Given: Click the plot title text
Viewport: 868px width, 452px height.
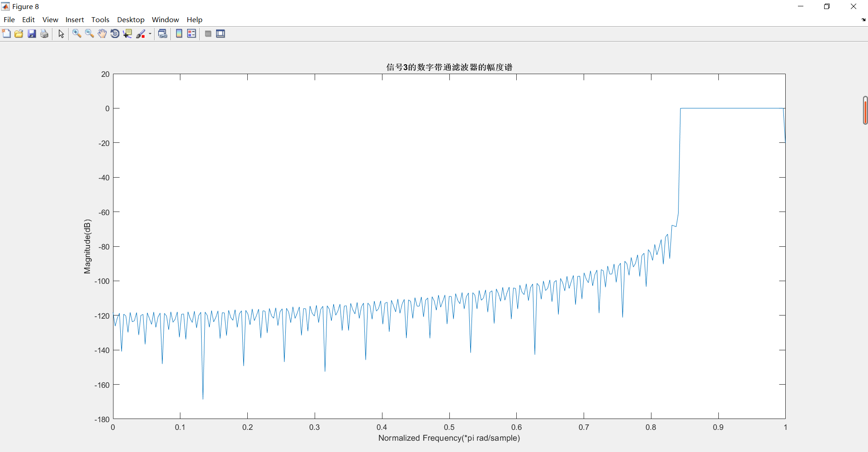Looking at the screenshot, I should coord(449,67).
